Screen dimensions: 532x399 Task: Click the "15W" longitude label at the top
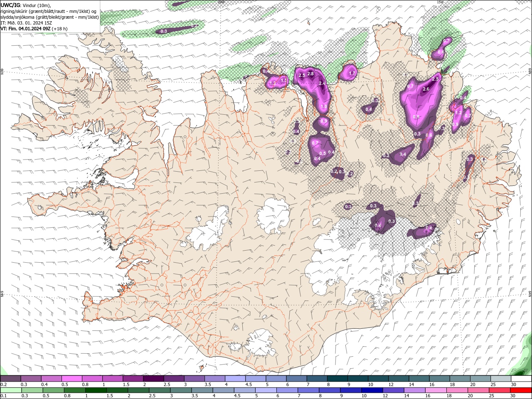click(440, 2)
